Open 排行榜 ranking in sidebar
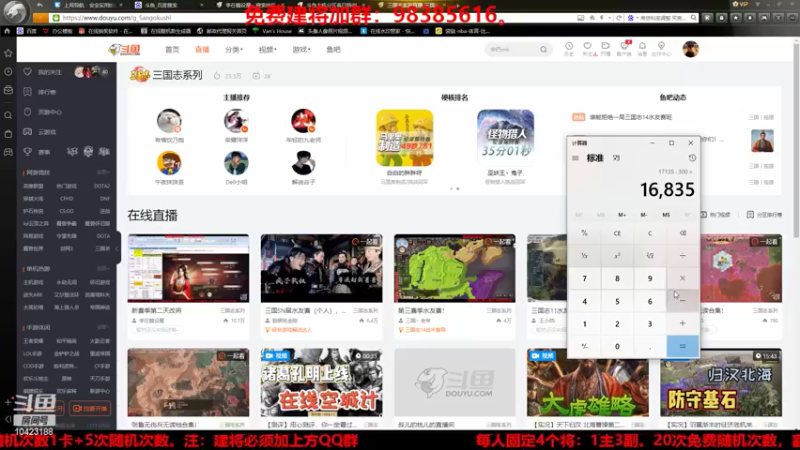 pyautogui.click(x=46, y=92)
